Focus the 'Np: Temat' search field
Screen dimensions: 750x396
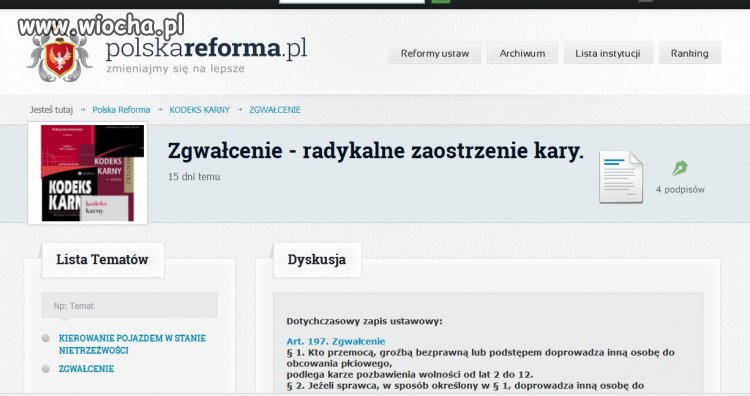pyautogui.click(x=130, y=306)
